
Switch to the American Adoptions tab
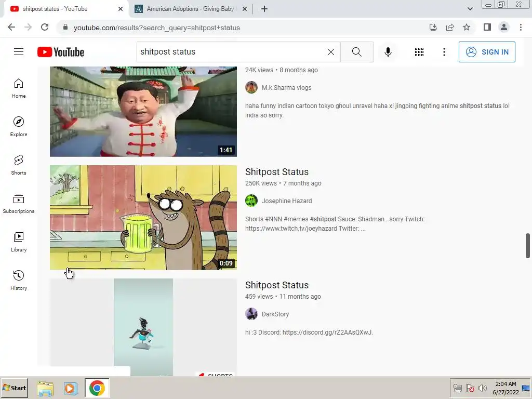coord(191,9)
